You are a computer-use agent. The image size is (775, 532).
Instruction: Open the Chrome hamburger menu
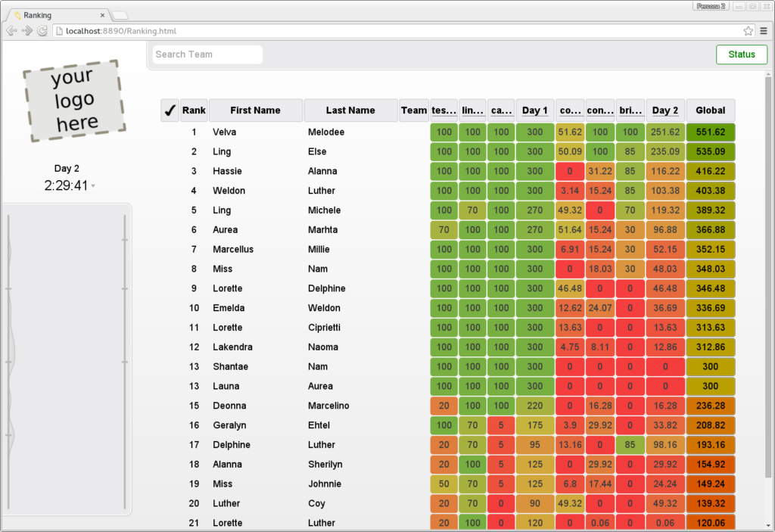(764, 31)
